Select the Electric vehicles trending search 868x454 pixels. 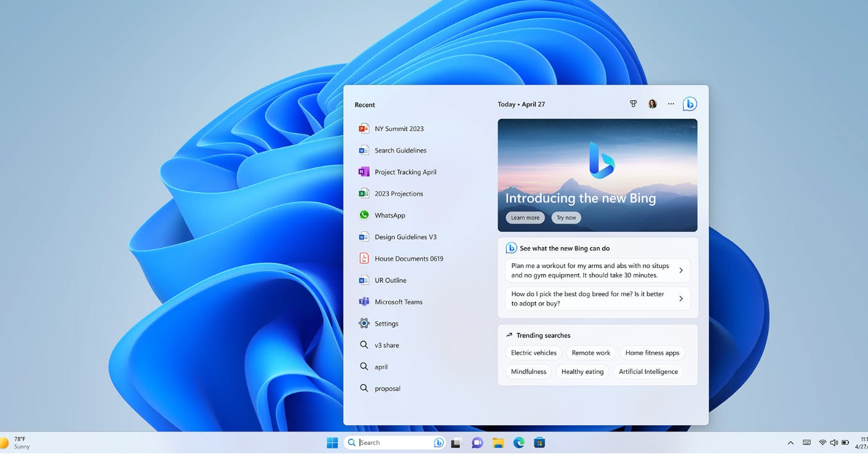(x=534, y=353)
